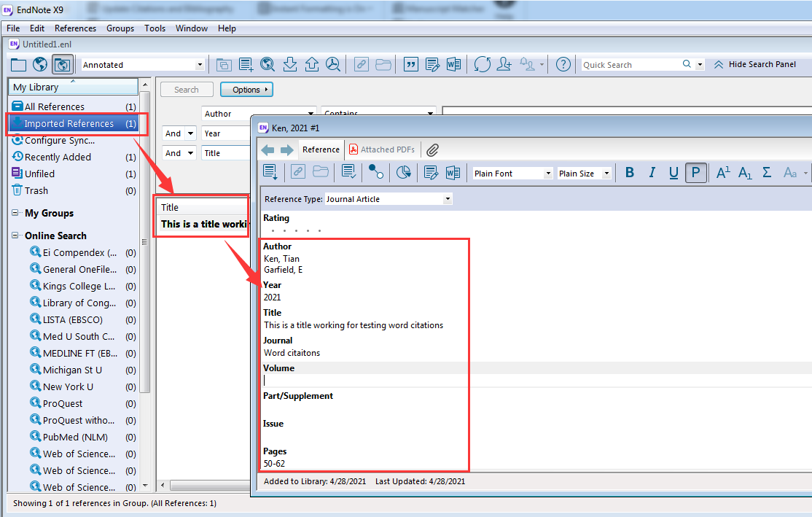Click the paperclip attach file icon

(432, 149)
